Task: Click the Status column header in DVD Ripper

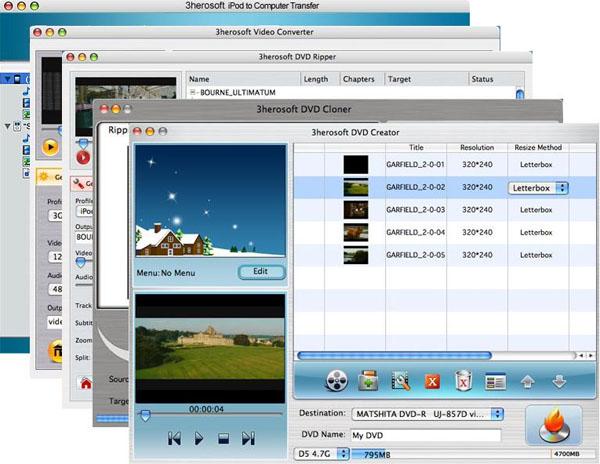Action: [496, 79]
